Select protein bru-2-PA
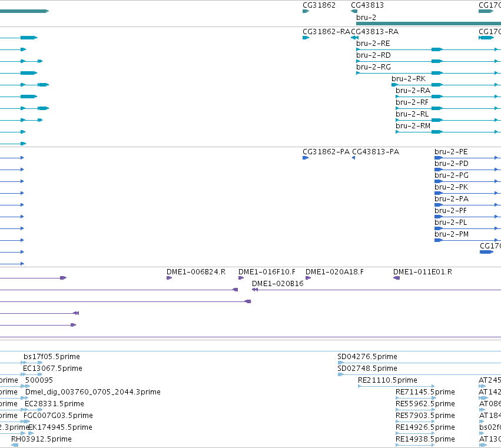This screenshot has height=448, width=501. [452, 199]
